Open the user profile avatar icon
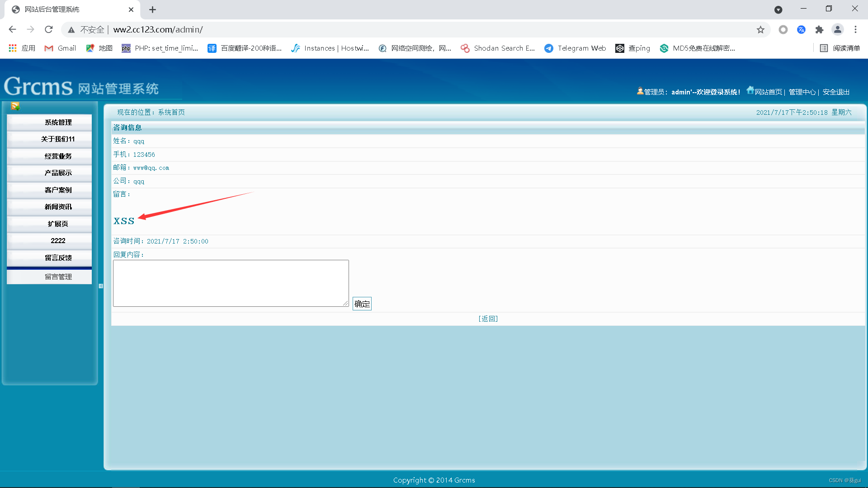Viewport: 868px width, 488px height. coord(838,29)
